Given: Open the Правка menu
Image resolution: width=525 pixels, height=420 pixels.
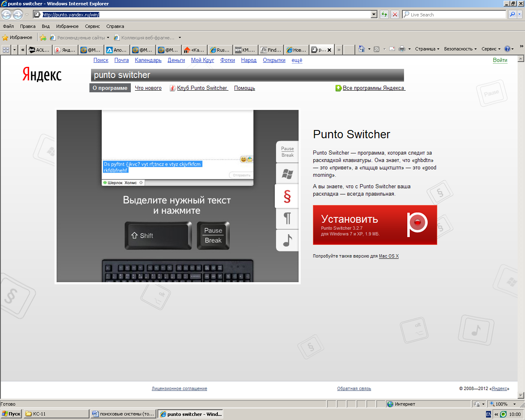Looking at the screenshot, I should click(27, 26).
